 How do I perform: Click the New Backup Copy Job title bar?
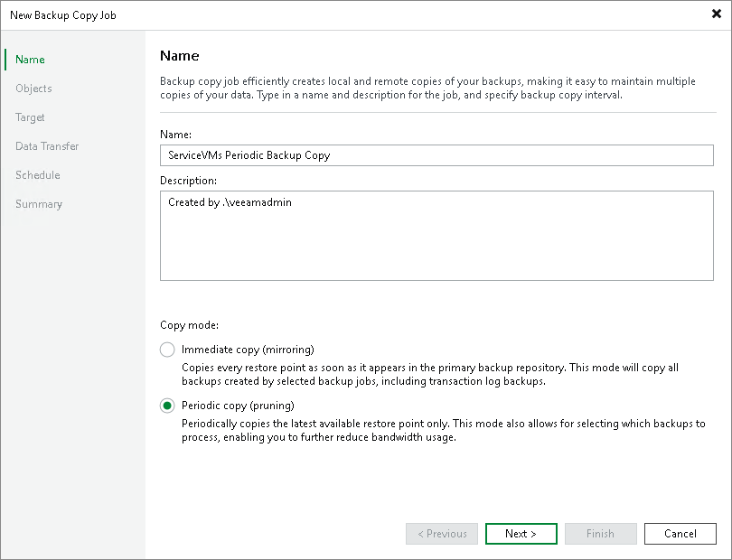tap(271, 14)
